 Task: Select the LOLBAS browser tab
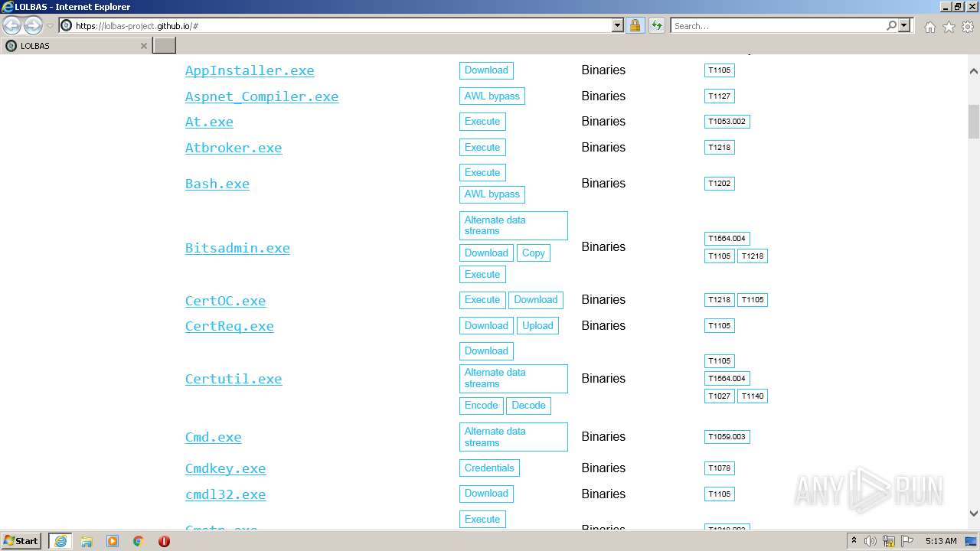point(76,45)
